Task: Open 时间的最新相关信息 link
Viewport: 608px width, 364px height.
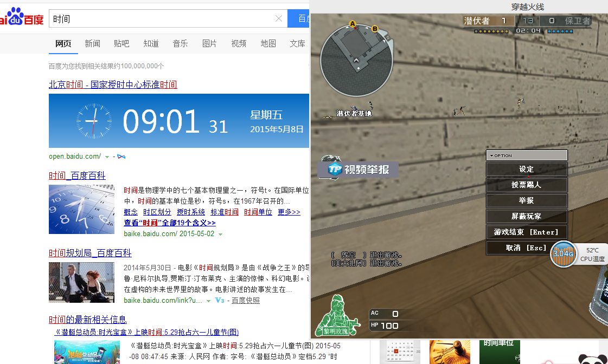Action: [88, 320]
